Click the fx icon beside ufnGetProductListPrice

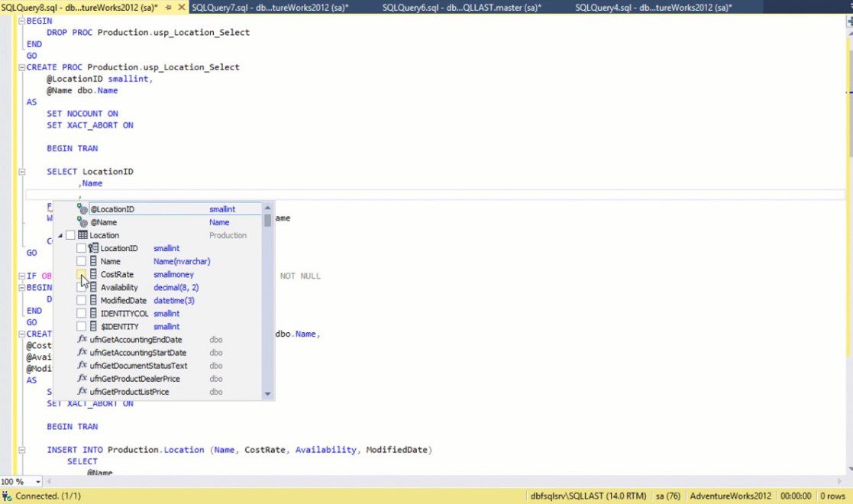pos(82,391)
